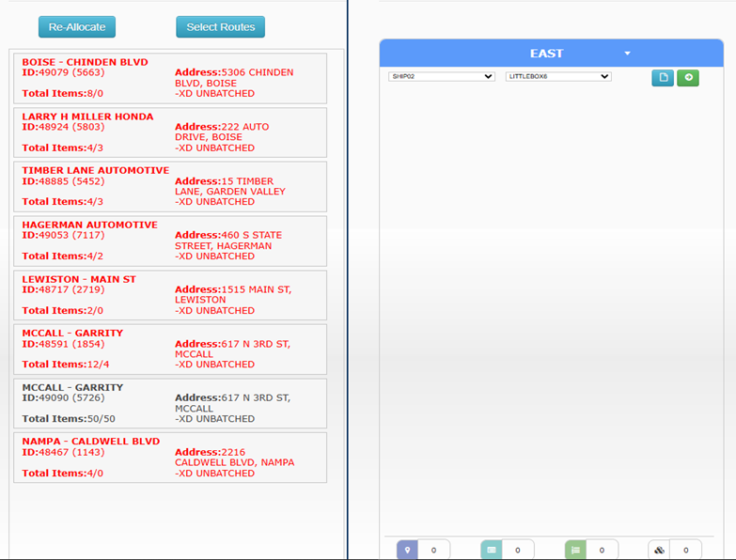Select the NAMPA - CALDWELL BLVD order
This screenshot has height=560, width=736.
[x=170, y=458]
